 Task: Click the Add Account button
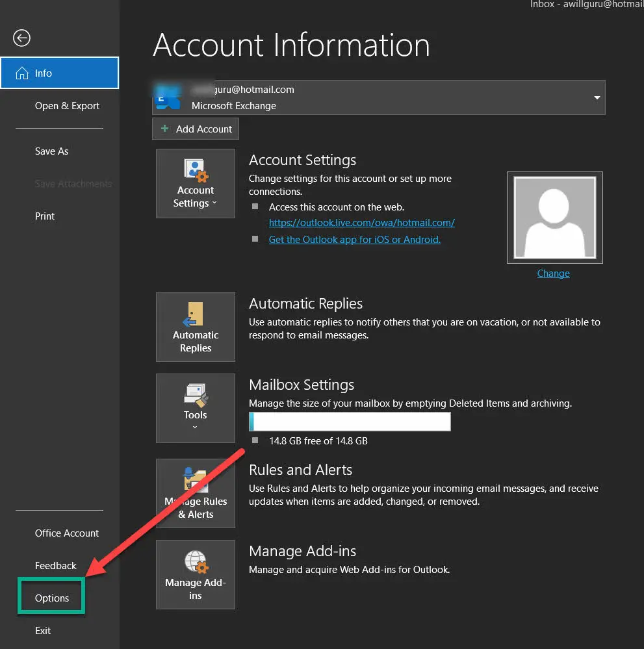point(196,129)
